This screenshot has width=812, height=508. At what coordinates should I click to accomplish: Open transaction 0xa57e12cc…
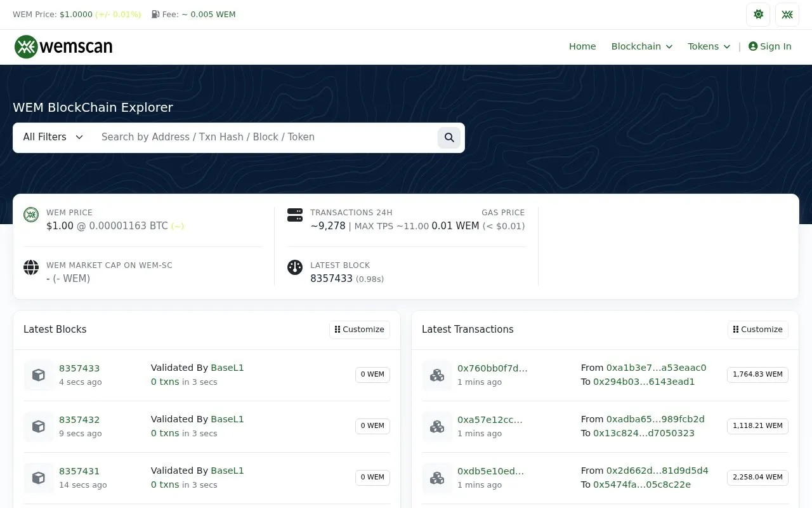click(x=490, y=420)
